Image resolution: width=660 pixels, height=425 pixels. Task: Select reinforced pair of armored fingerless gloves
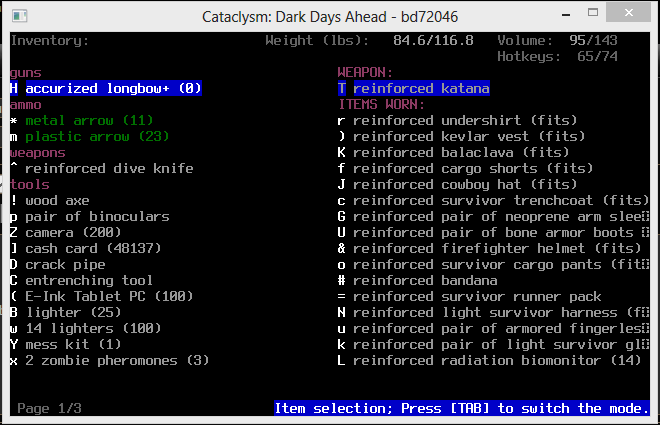[x=493, y=329]
